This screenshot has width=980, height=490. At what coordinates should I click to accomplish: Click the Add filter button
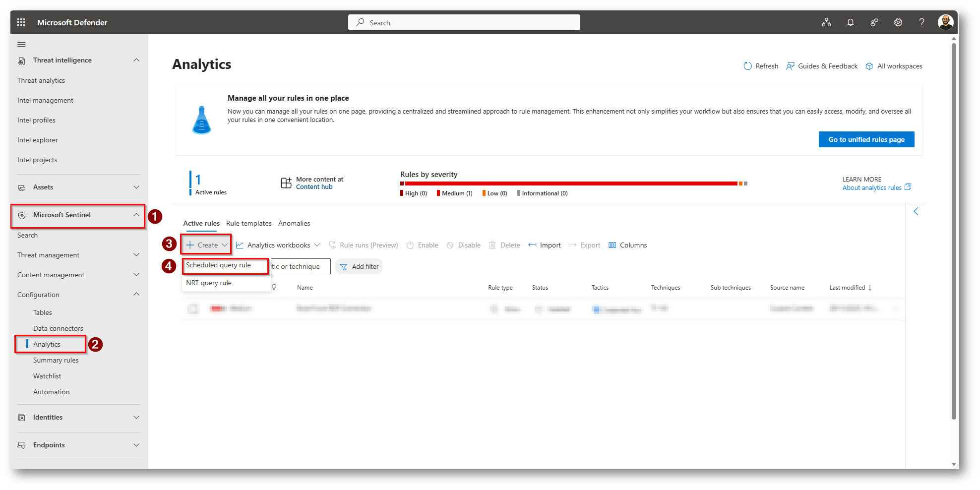coord(359,267)
